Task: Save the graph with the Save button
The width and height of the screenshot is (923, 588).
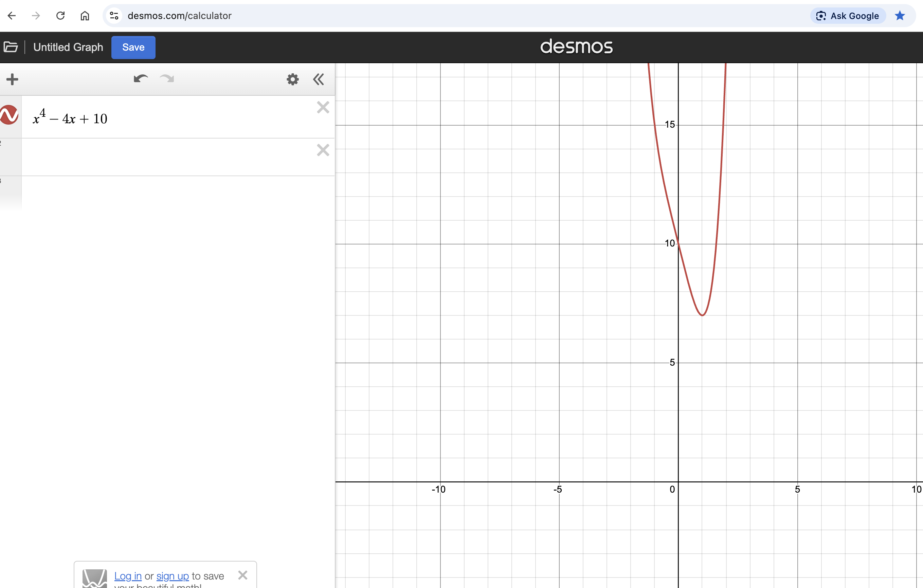Action: 133,47
